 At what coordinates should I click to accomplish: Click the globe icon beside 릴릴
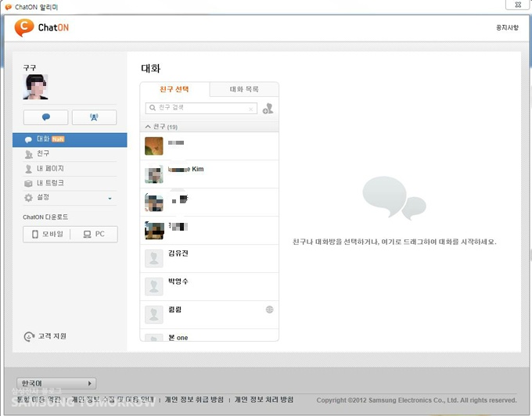pyautogui.click(x=269, y=310)
